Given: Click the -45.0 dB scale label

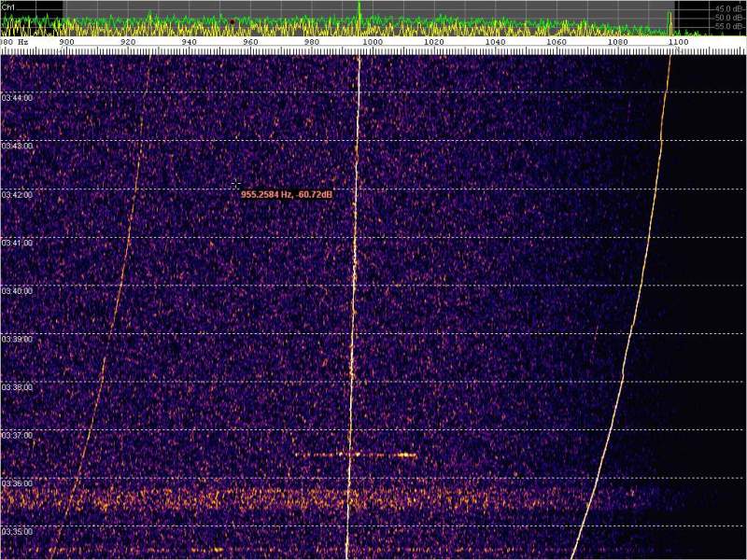Looking at the screenshot, I should (724, 7).
